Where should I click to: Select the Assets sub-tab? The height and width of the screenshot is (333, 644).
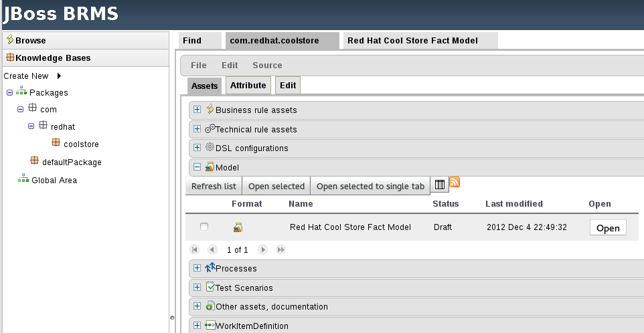point(205,86)
